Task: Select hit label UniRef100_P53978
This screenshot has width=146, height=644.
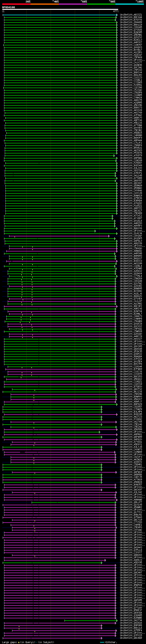Action: coord(131,153)
